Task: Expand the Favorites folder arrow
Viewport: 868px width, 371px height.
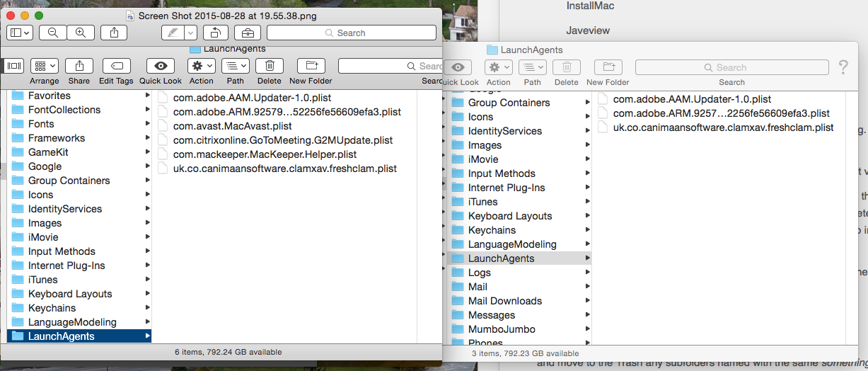Action: 147,96
